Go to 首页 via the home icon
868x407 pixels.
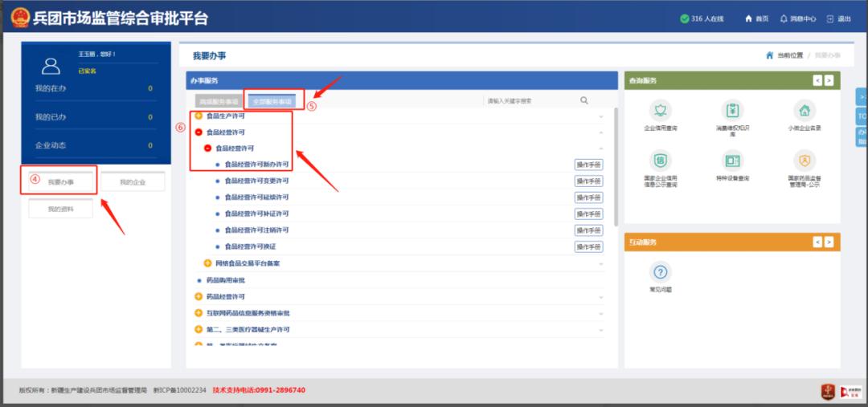point(748,18)
